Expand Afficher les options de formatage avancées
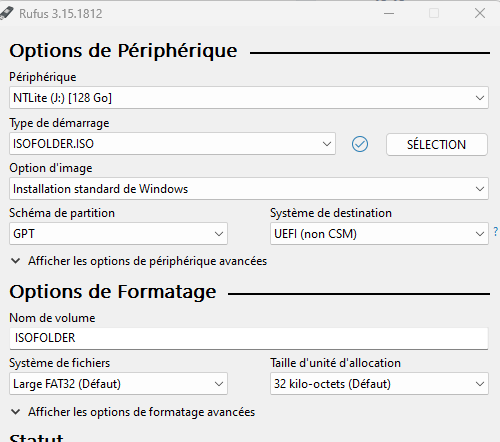Image resolution: width=500 pixels, height=442 pixels. click(x=133, y=412)
